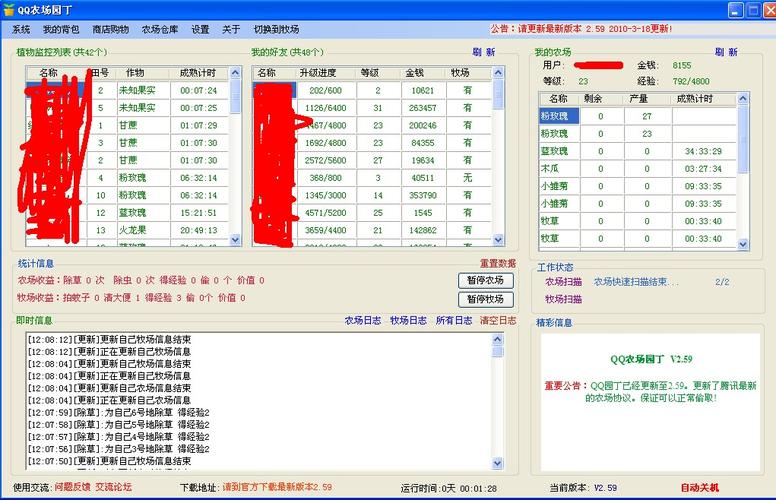This screenshot has width=776, height=500.
Task: Click log box scroll-down arrow
Action: coord(497,463)
